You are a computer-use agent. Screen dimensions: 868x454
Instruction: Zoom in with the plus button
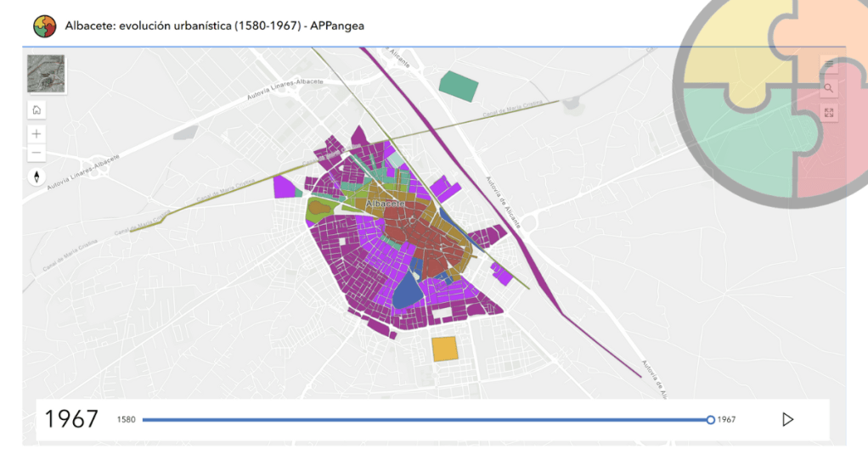37,134
